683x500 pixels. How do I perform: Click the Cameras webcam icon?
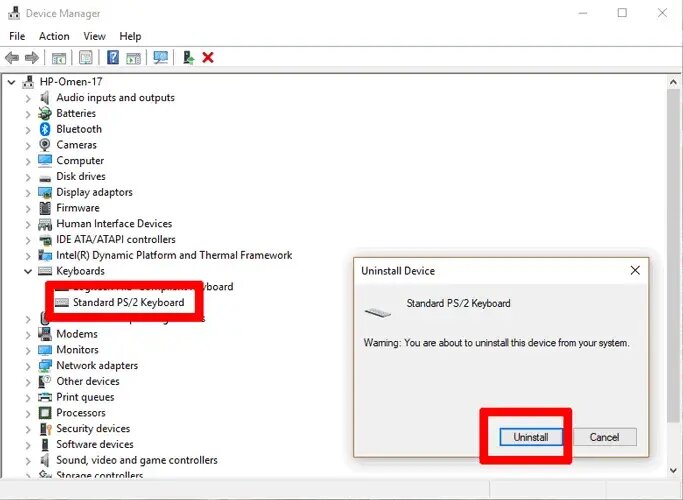click(45, 145)
